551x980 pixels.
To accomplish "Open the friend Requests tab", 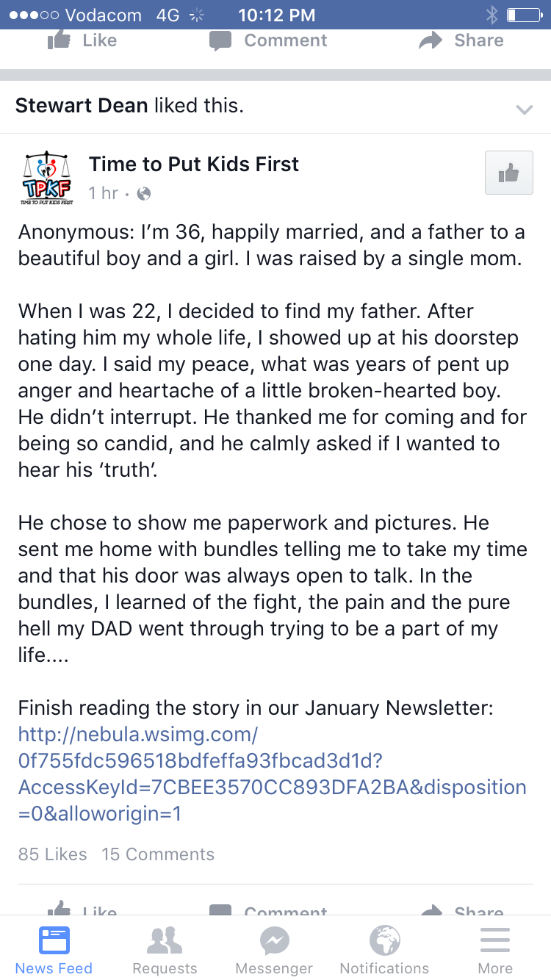I will point(165,949).
